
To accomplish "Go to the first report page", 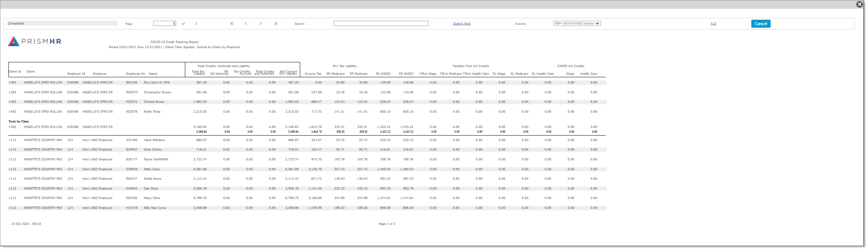I will [232, 24].
